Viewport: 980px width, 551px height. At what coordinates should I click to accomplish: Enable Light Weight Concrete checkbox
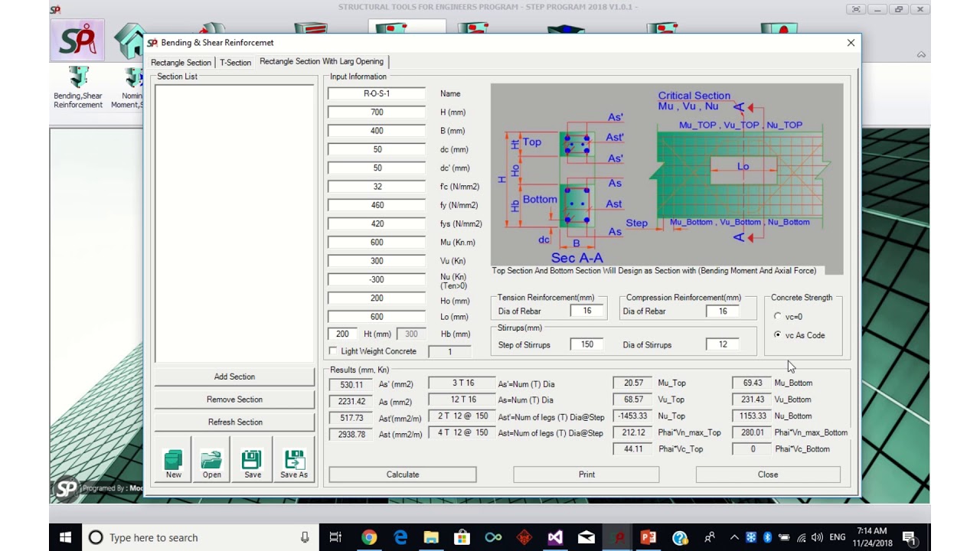(333, 351)
